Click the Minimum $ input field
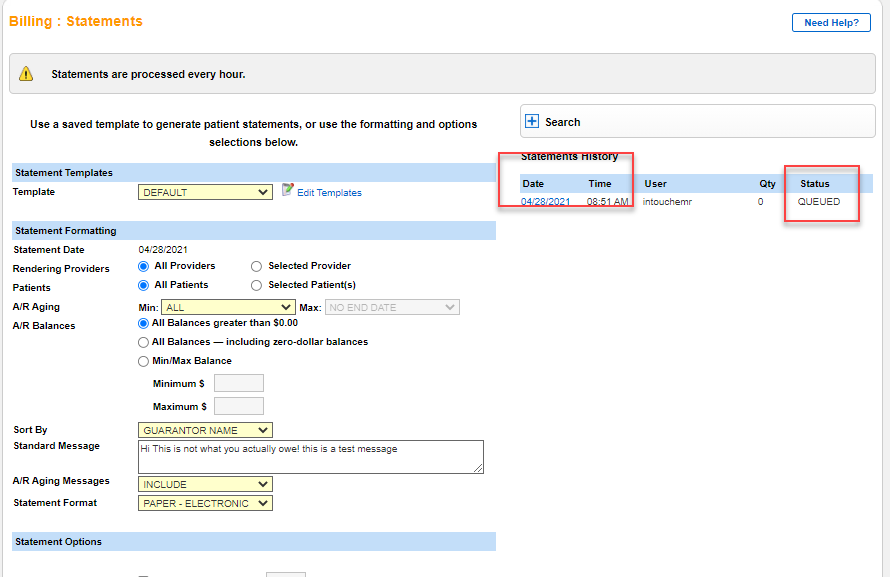This screenshot has width=890, height=577. tap(239, 383)
